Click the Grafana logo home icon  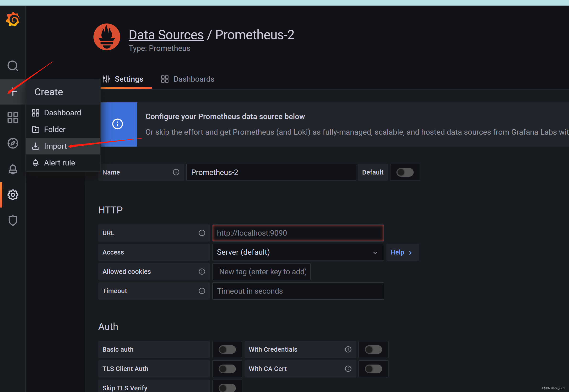click(x=13, y=19)
